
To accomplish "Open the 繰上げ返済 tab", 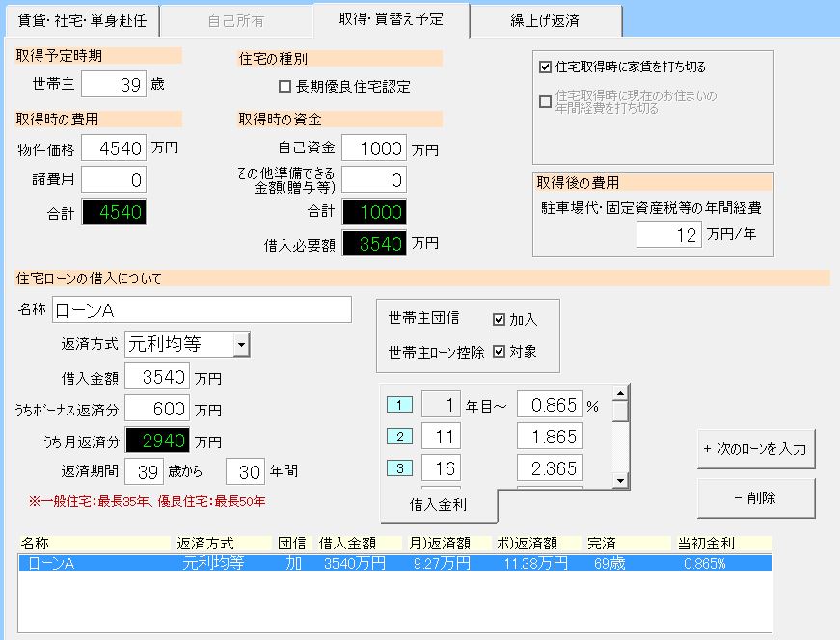I will [x=546, y=19].
